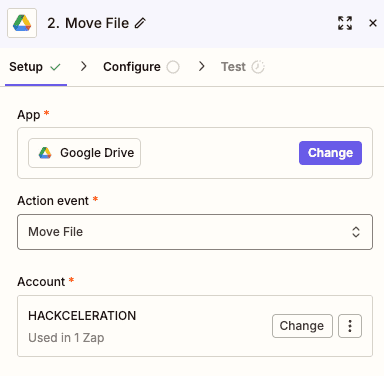Expand the panel to full screen
This screenshot has height=376, width=384.
click(345, 23)
